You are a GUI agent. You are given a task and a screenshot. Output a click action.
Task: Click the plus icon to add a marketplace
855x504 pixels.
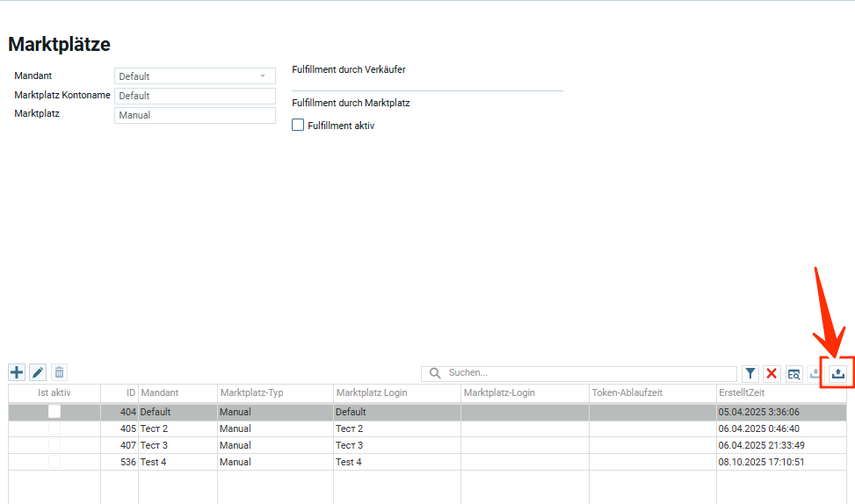click(x=17, y=373)
